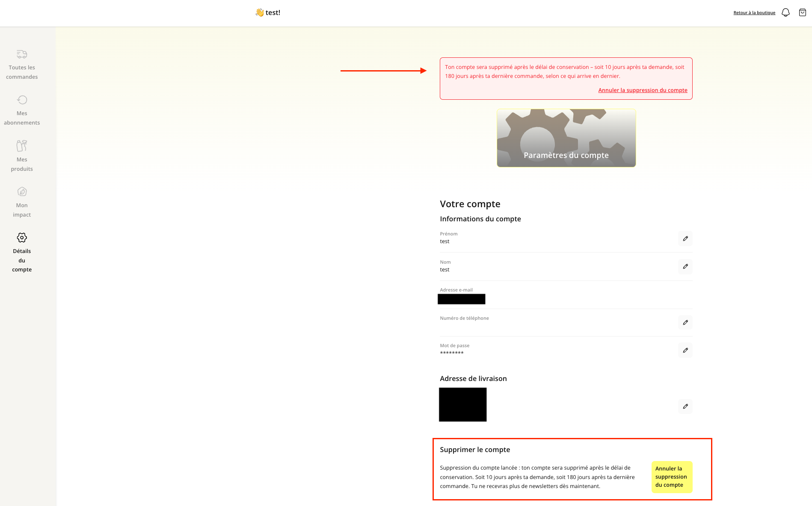Open Toutes les commandes menu item
The width and height of the screenshot is (812, 506).
(22, 72)
